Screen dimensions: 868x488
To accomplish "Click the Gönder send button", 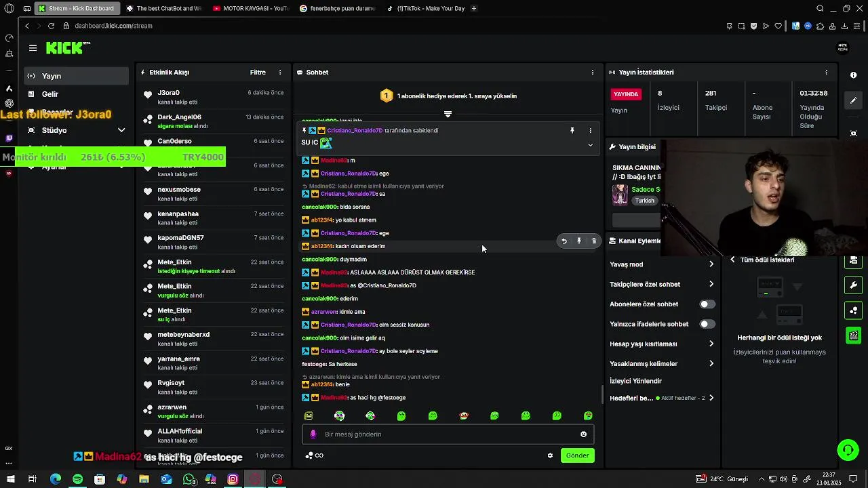I will point(577,455).
